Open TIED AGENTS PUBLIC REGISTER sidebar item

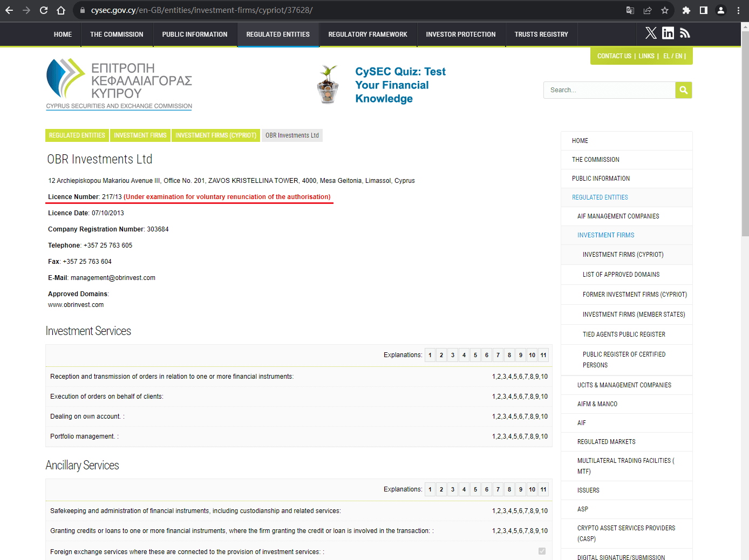627,334
